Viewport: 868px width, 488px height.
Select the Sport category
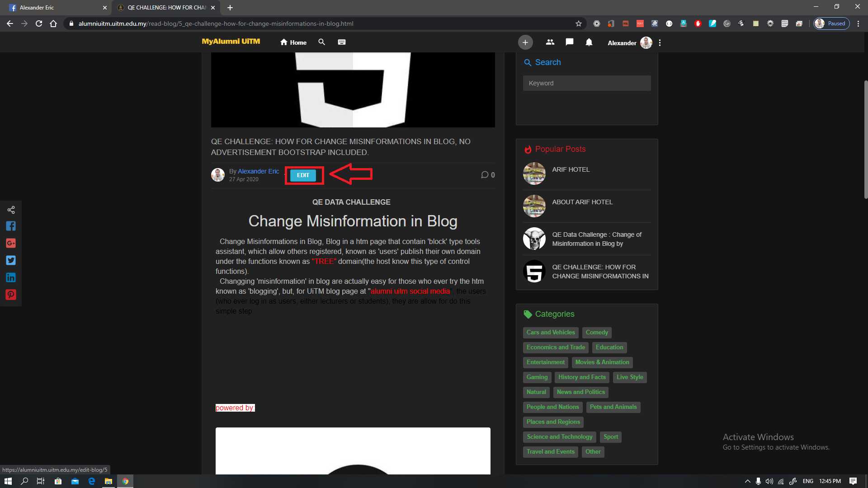(x=611, y=437)
